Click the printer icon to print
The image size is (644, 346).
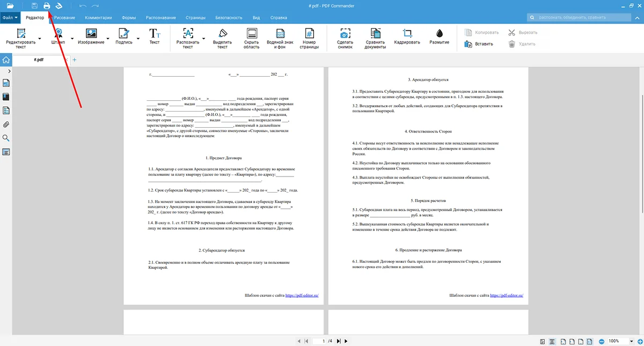(x=47, y=6)
